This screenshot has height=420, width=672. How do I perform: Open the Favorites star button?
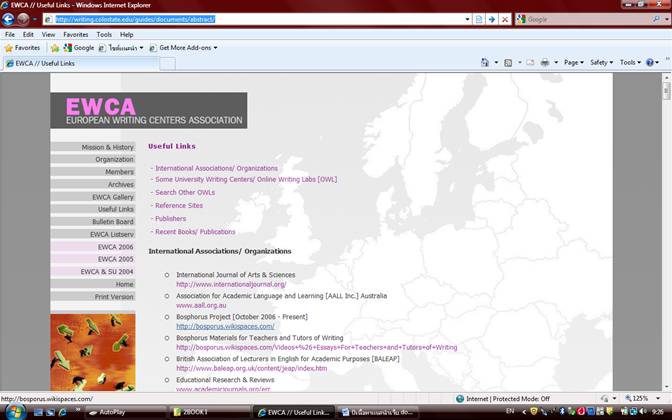(22, 48)
